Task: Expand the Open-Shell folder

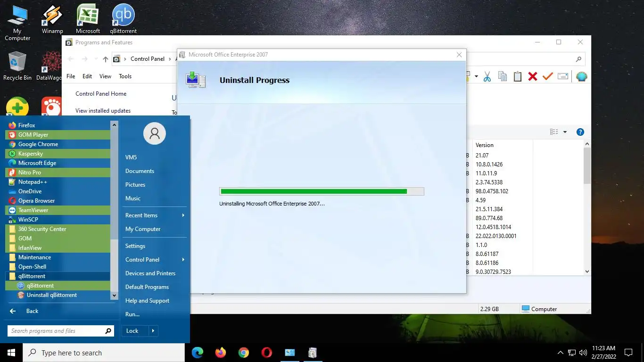Action: point(58,267)
